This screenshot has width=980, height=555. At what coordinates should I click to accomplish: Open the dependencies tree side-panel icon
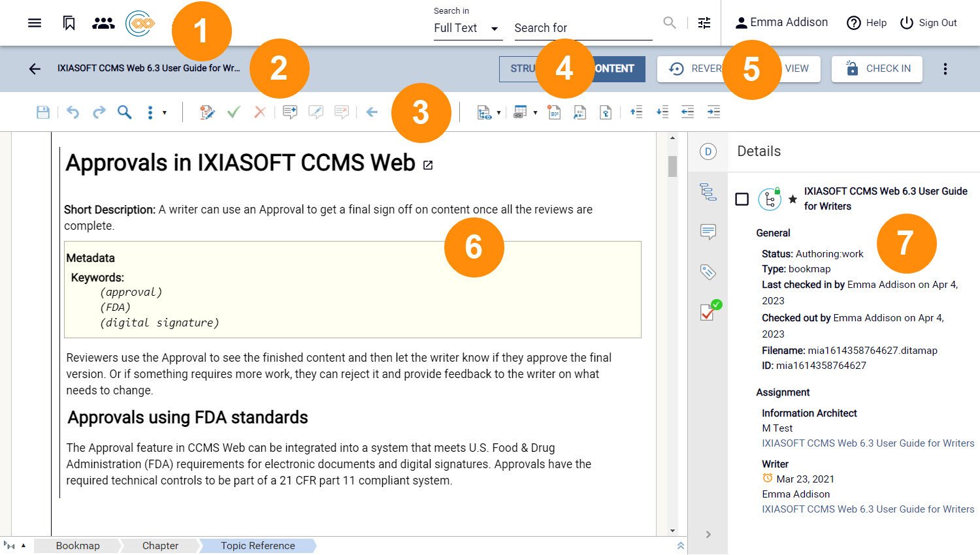[x=708, y=192]
